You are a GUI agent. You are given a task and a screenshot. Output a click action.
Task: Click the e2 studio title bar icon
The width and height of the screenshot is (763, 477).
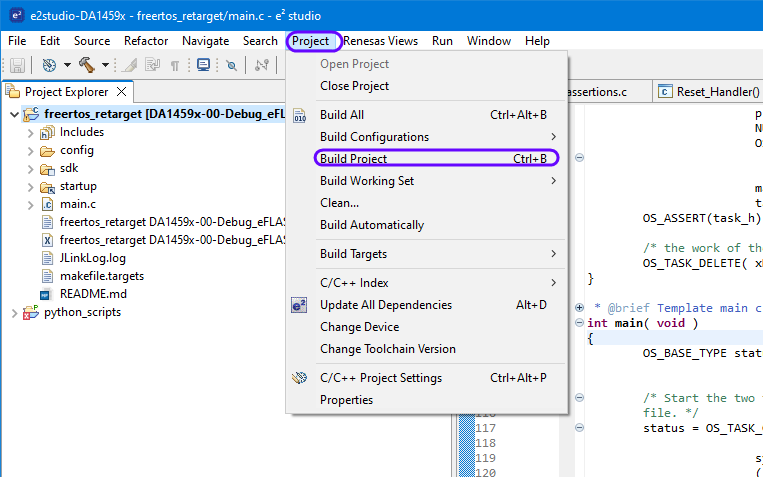coord(17,15)
